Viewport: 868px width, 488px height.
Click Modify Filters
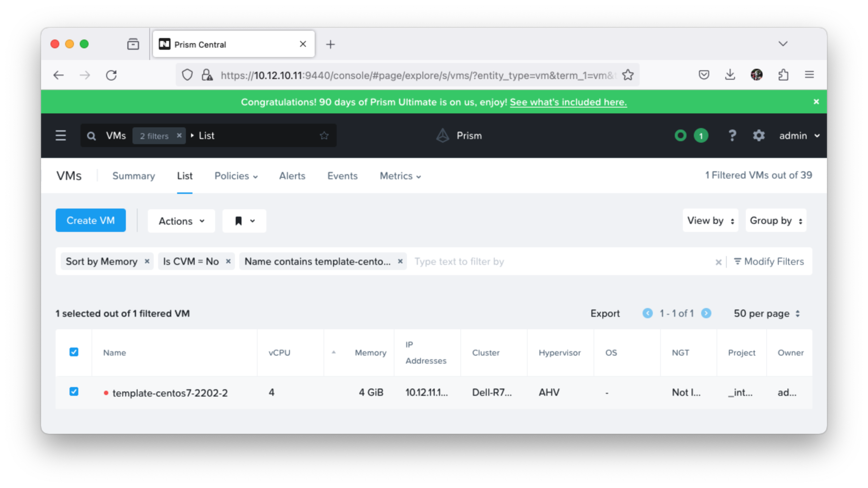coord(769,262)
